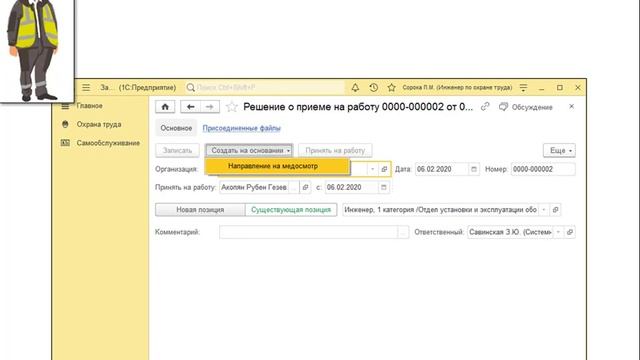Open the Обсуждение discussion panel
Image resolution: width=640 pixels, height=360 pixels.
click(x=526, y=107)
